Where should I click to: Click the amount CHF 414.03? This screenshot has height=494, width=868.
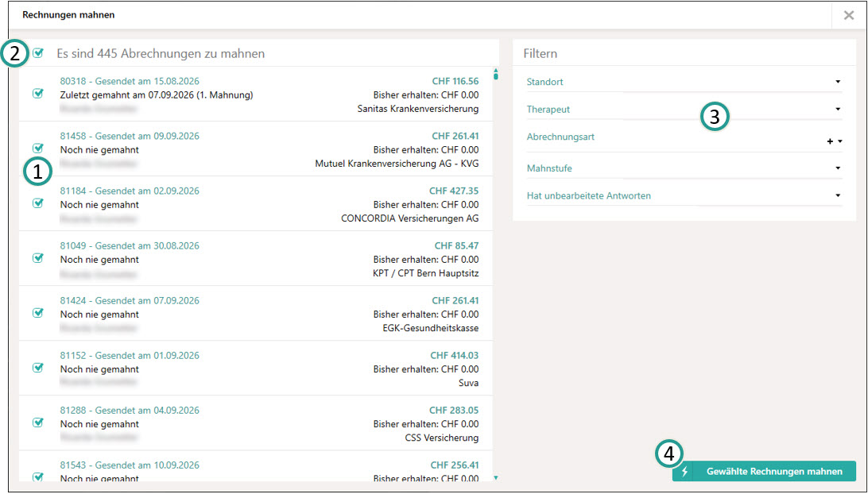[455, 355]
